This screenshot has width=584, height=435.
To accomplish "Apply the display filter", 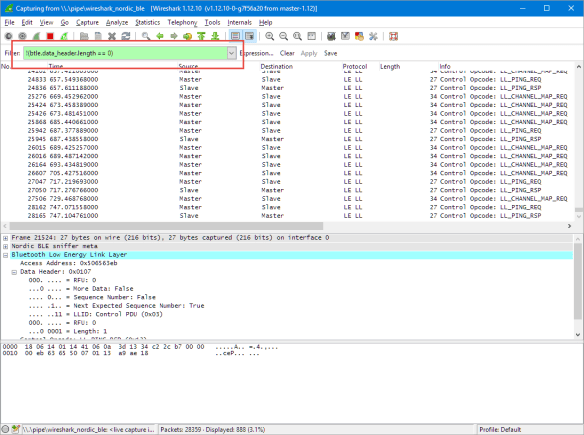I will pyautogui.click(x=309, y=53).
